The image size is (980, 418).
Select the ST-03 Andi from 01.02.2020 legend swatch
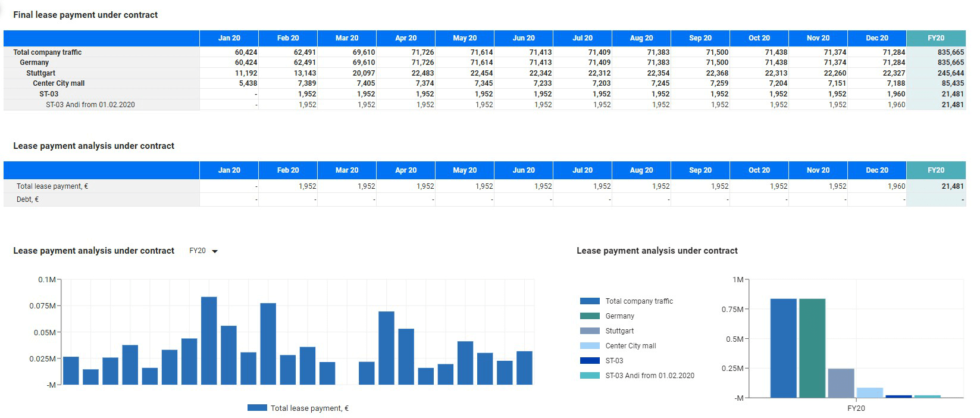(590, 376)
